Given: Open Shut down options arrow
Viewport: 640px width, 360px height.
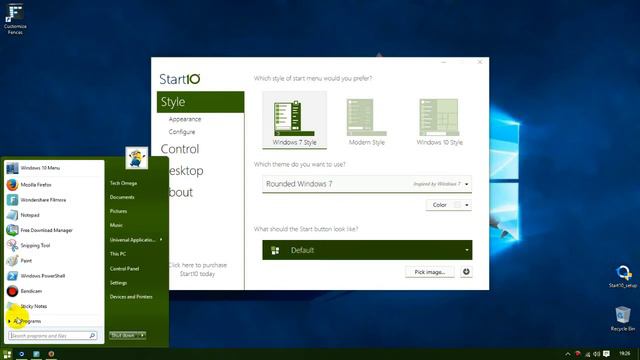Looking at the screenshot, I should pos(142,335).
